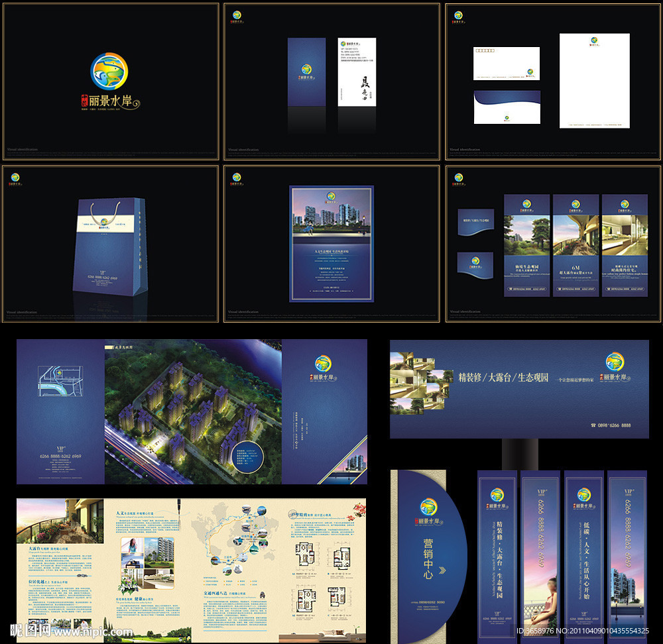
Task: Click the logo at top of the letterhead
Action: click(595, 41)
